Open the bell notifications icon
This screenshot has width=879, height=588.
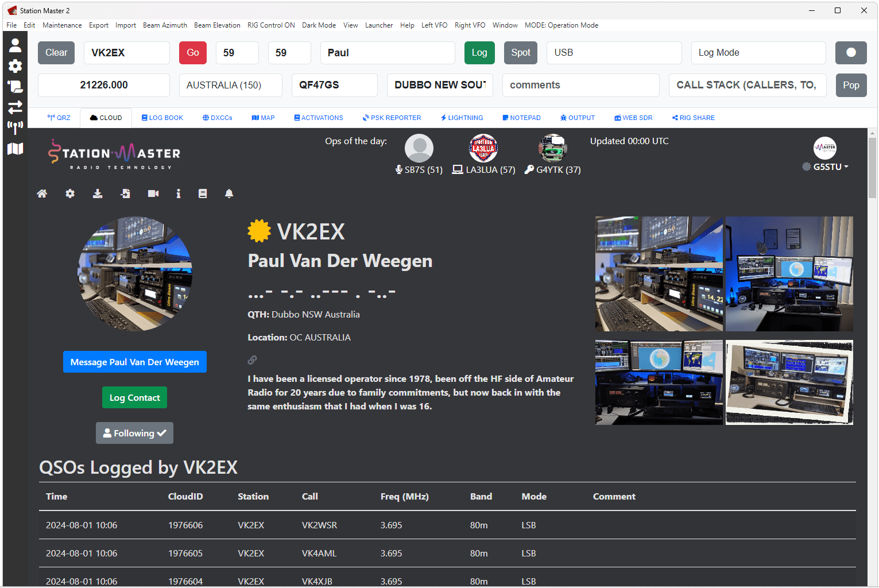pyautogui.click(x=229, y=194)
